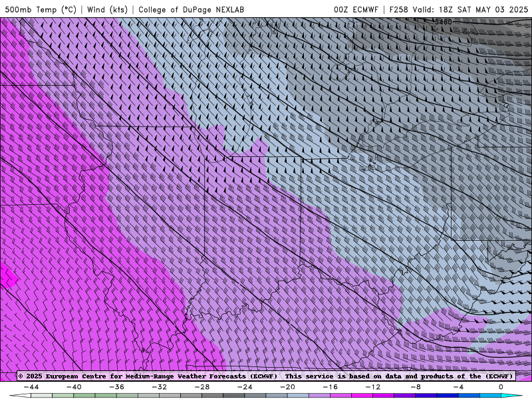
Task: Click the 'F258' forecast hour label
Action: [398, 9]
